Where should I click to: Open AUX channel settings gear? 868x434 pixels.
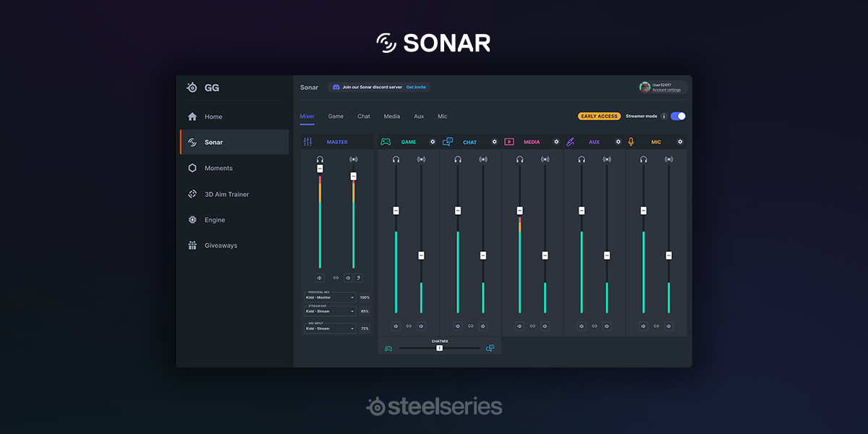click(x=618, y=142)
